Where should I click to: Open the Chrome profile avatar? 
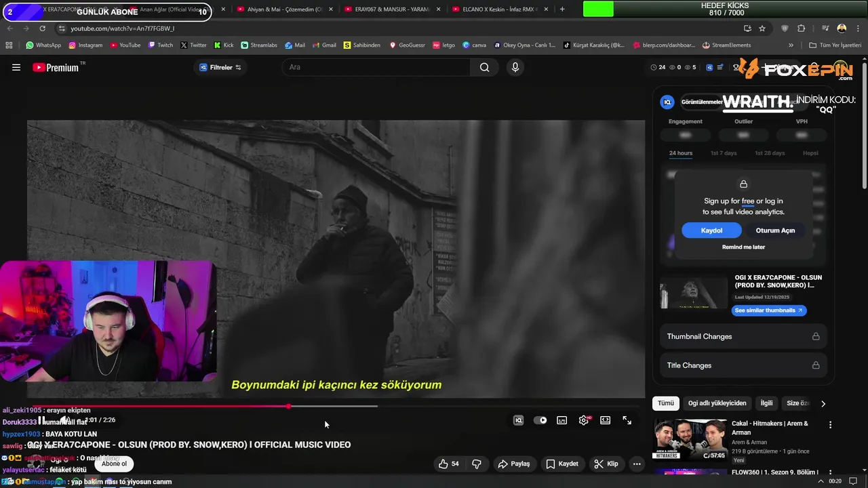tap(842, 28)
